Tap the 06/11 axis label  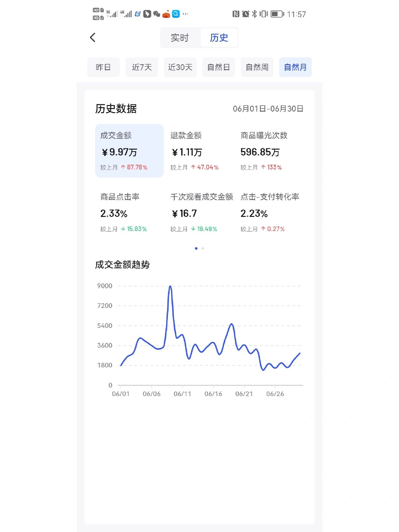point(182,394)
